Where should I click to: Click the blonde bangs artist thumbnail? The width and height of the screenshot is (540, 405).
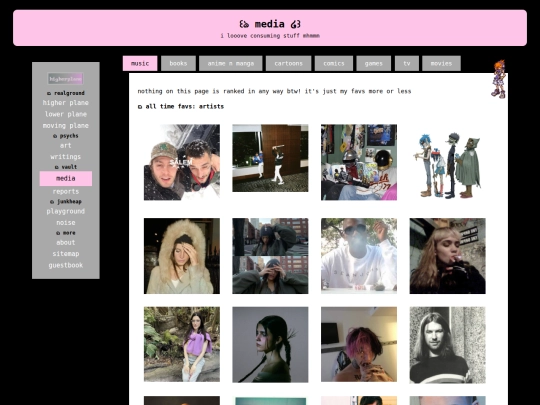pos(447,256)
